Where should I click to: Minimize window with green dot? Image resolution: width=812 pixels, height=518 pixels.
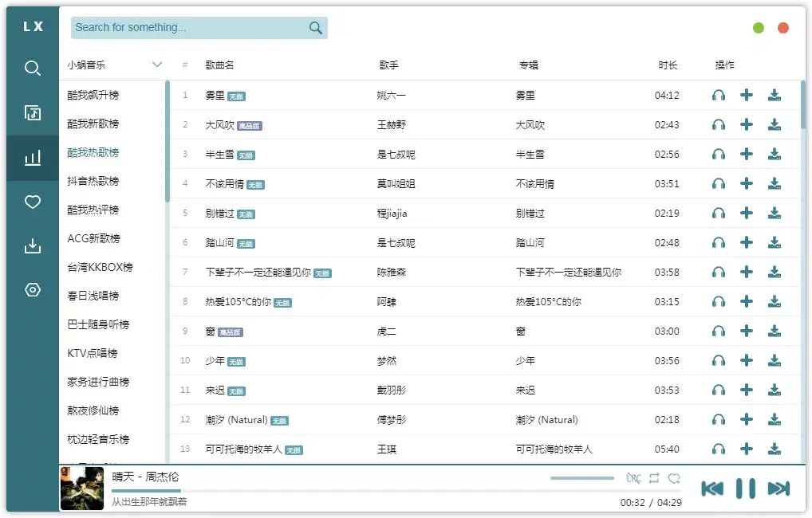758,28
